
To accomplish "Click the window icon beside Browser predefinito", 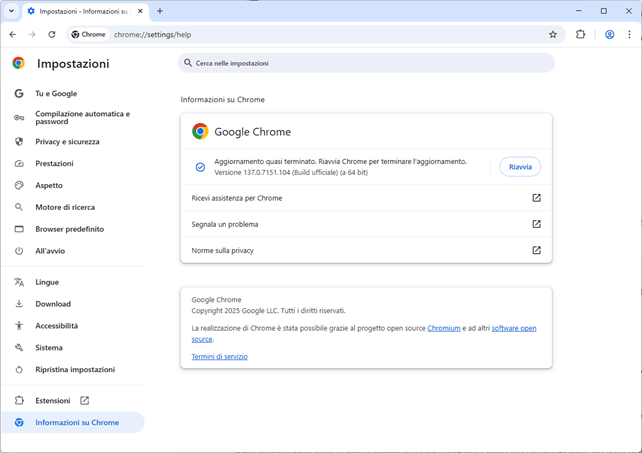I will click(x=19, y=229).
